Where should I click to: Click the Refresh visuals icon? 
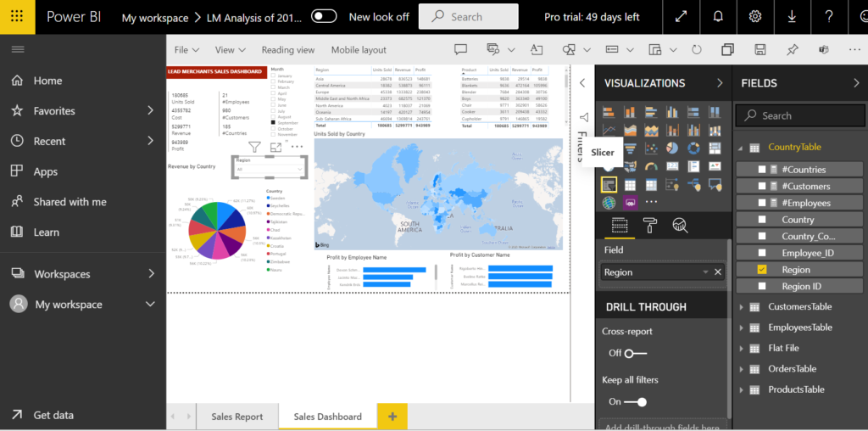pyautogui.click(x=695, y=50)
